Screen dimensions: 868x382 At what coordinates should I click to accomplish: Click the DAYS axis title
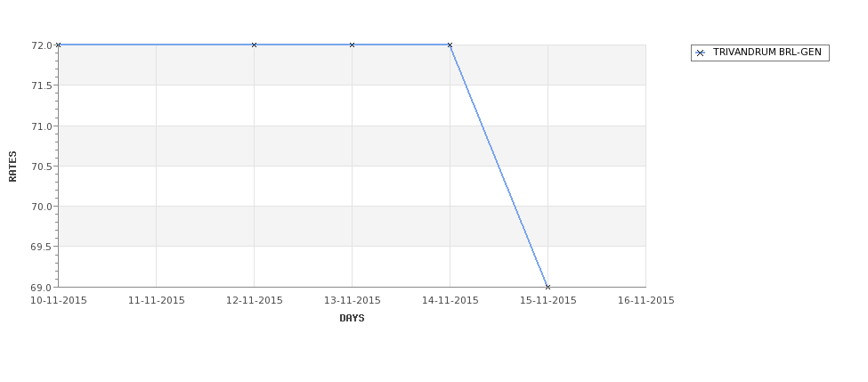[352, 319]
